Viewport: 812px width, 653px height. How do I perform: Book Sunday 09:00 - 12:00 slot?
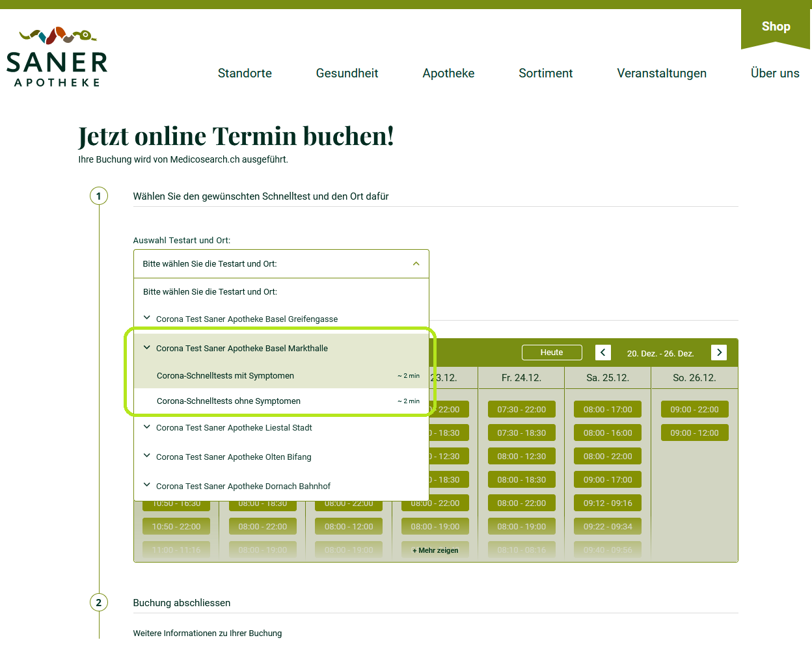click(695, 433)
